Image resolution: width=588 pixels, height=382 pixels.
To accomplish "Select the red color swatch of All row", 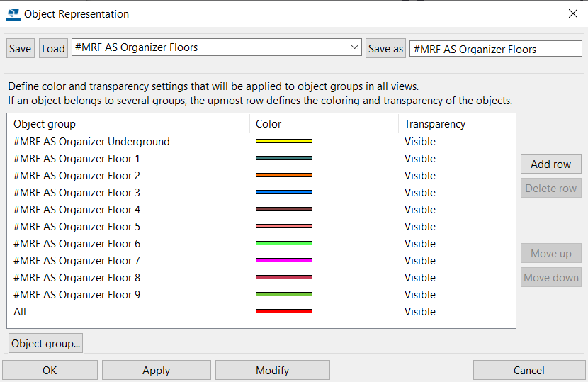I will 284,311.
